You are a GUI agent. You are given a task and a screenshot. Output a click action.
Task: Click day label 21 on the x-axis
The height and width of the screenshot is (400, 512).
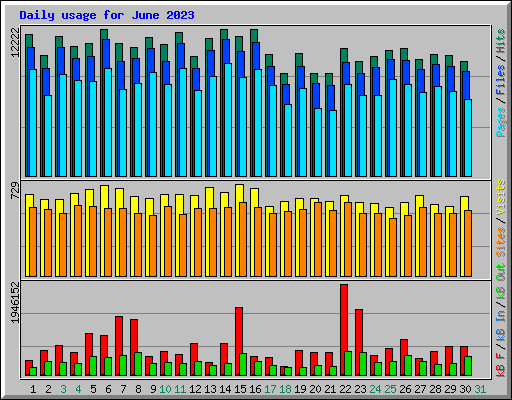point(330,389)
